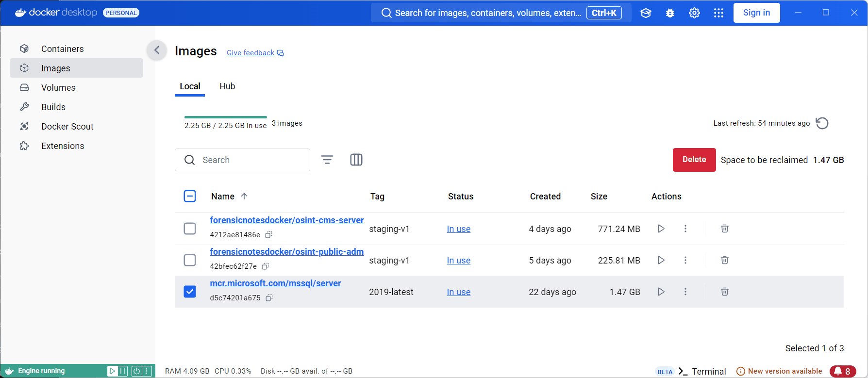The width and height of the screenshot is (868, 378).
Task: Open the manage columns icon
Action: 356,160
